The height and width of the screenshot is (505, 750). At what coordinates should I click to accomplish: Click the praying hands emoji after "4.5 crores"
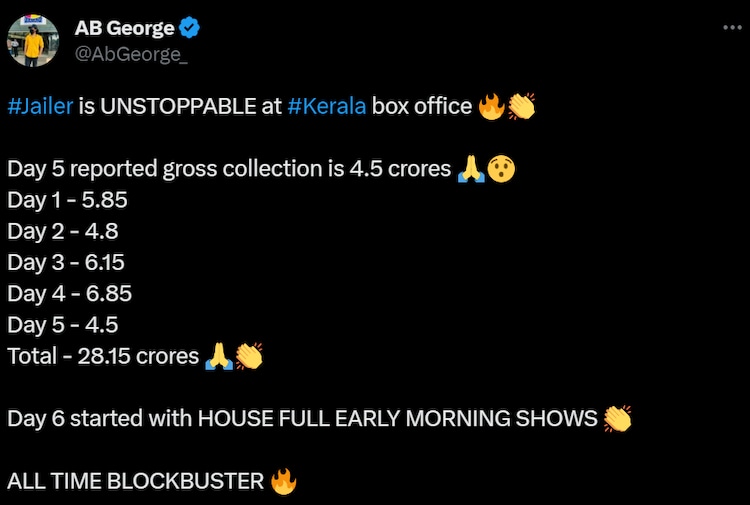tap(470, 168)
